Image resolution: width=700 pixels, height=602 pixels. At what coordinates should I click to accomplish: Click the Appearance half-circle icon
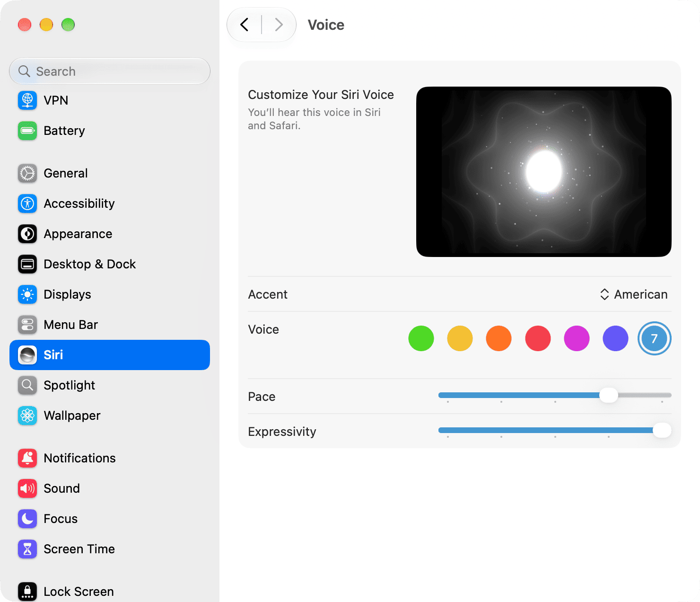(x=27, y=234)
